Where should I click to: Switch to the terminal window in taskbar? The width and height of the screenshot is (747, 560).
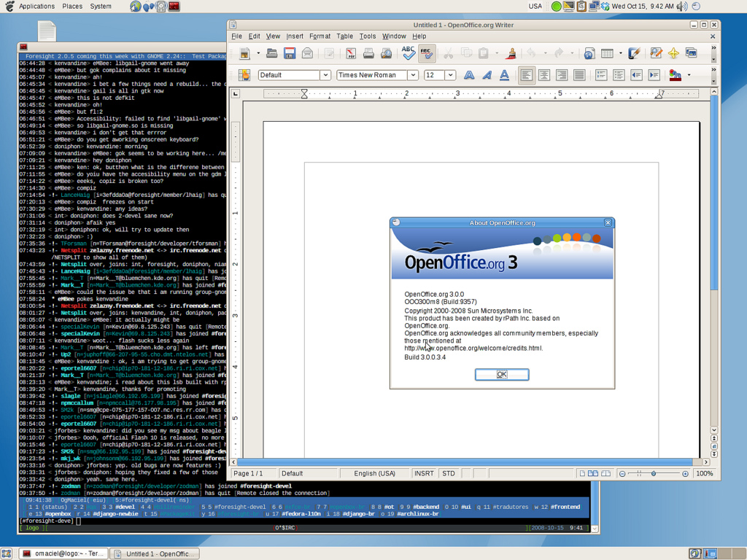coord(63,553)
